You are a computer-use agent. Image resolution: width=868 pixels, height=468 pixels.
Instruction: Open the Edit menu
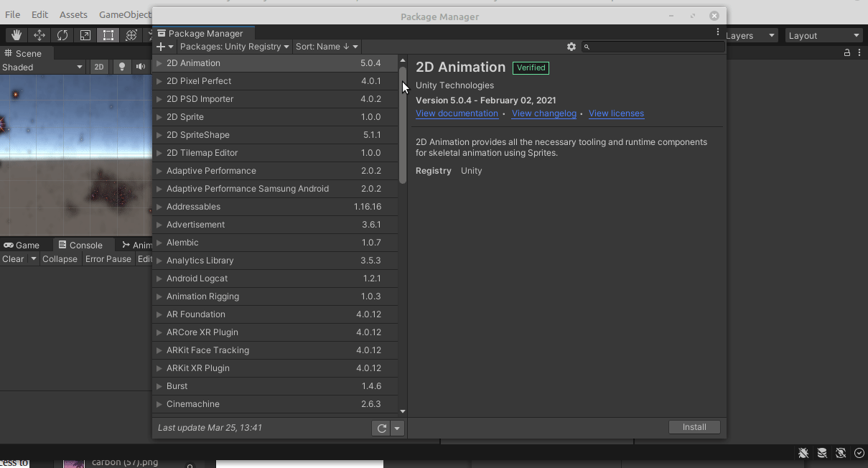39,14
